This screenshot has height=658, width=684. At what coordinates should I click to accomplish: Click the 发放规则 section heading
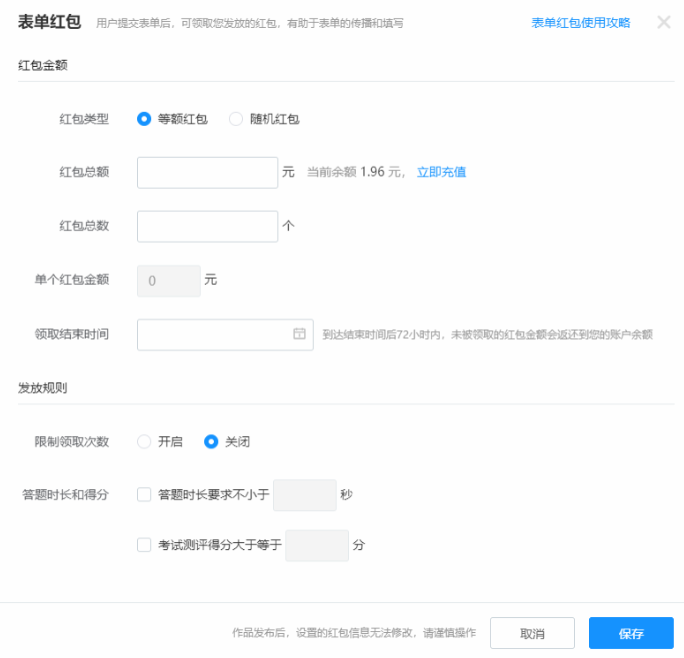point(43,388)
